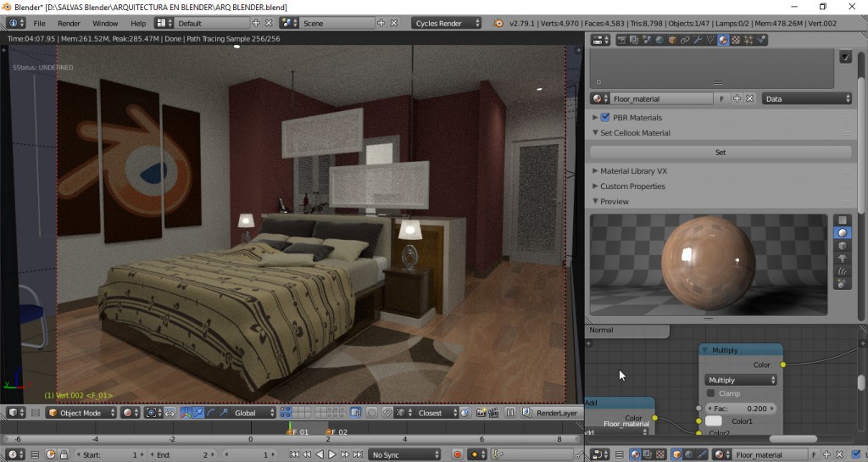
Task: Click the add new material plus icon
Action: [737, 98]
